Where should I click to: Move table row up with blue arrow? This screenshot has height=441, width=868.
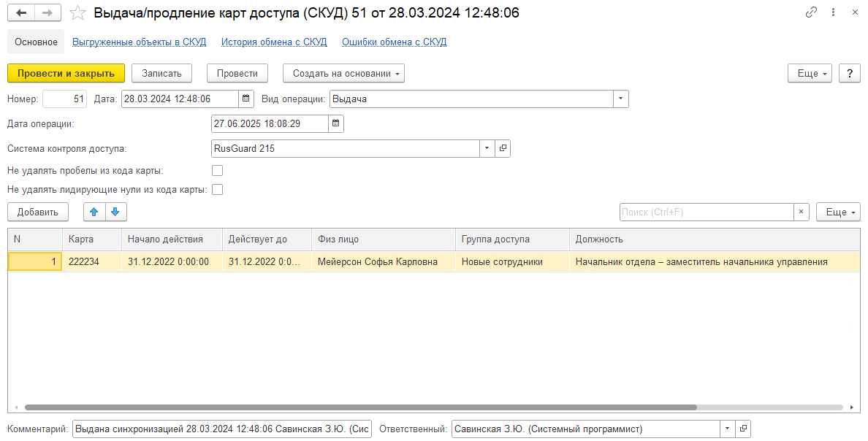94,212
